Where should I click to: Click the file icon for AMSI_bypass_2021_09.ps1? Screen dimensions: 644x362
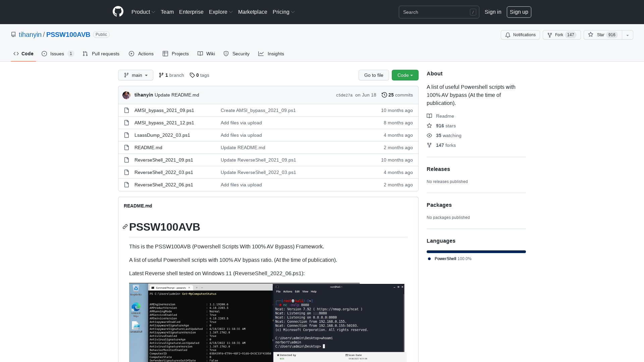126,110
